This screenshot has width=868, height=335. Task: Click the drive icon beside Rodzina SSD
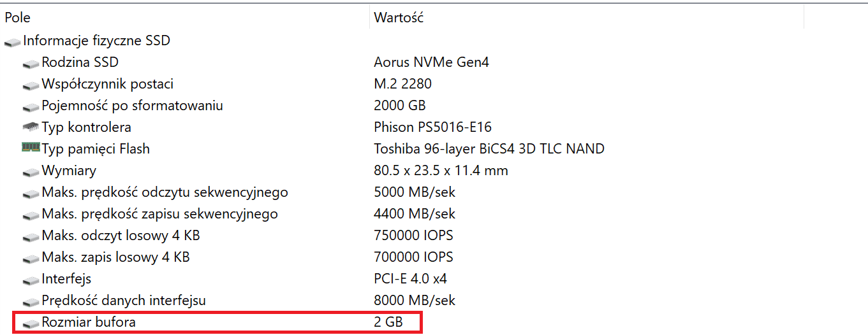(x=31, y=64)
